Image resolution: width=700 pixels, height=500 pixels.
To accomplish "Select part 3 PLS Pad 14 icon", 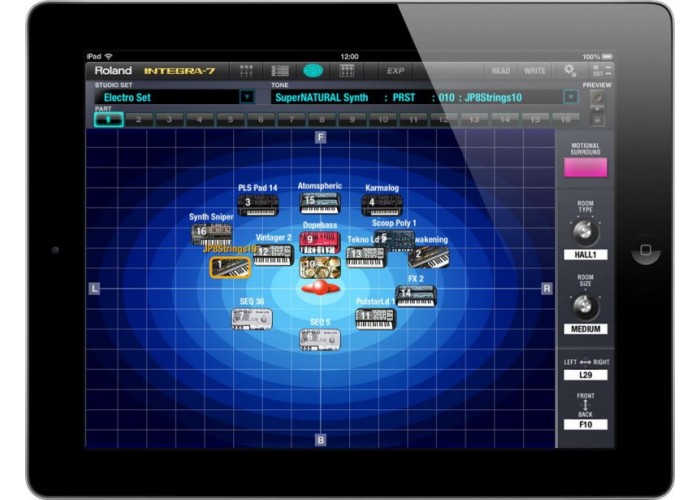I will click(258, 205).
